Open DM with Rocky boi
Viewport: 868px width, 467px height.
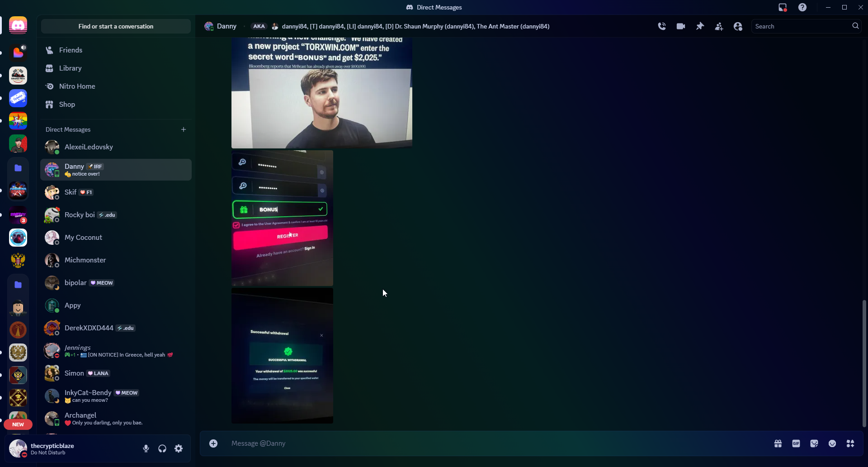[x=116, y=215]
